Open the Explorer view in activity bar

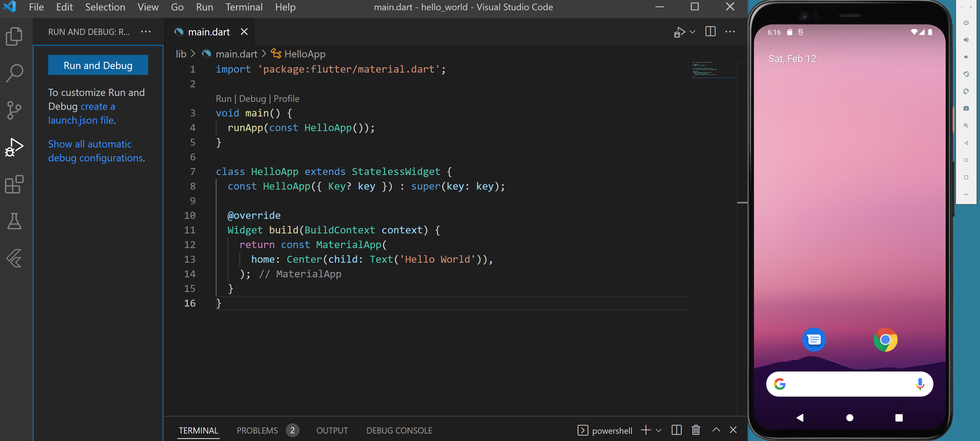14,36
